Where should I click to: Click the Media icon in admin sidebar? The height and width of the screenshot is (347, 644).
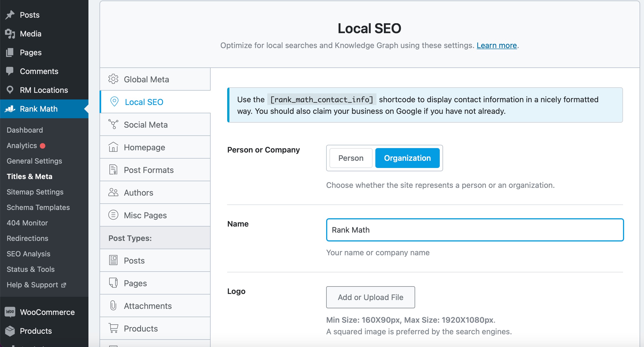click(x=10, y=34)
